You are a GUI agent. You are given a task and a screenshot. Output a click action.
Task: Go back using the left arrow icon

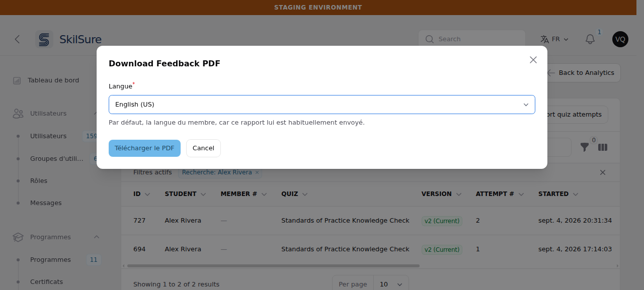pos(17,39)
